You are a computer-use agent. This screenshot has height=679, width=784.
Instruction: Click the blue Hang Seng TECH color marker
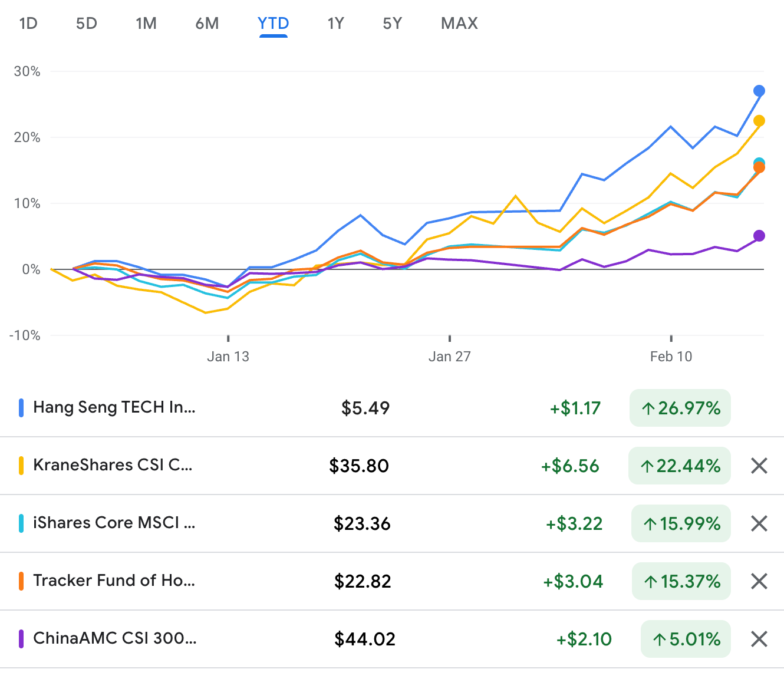click(21, 408)
